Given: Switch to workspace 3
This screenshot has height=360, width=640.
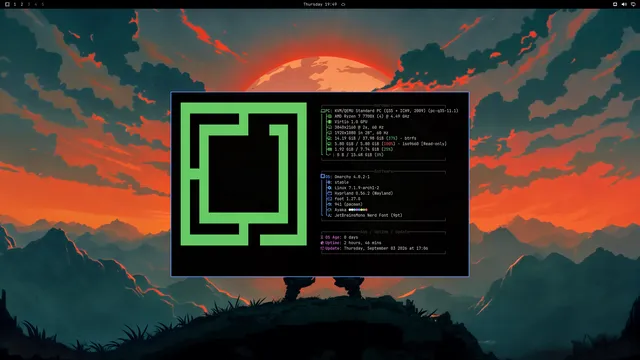Looking at the screenshot, I should 29,4.
